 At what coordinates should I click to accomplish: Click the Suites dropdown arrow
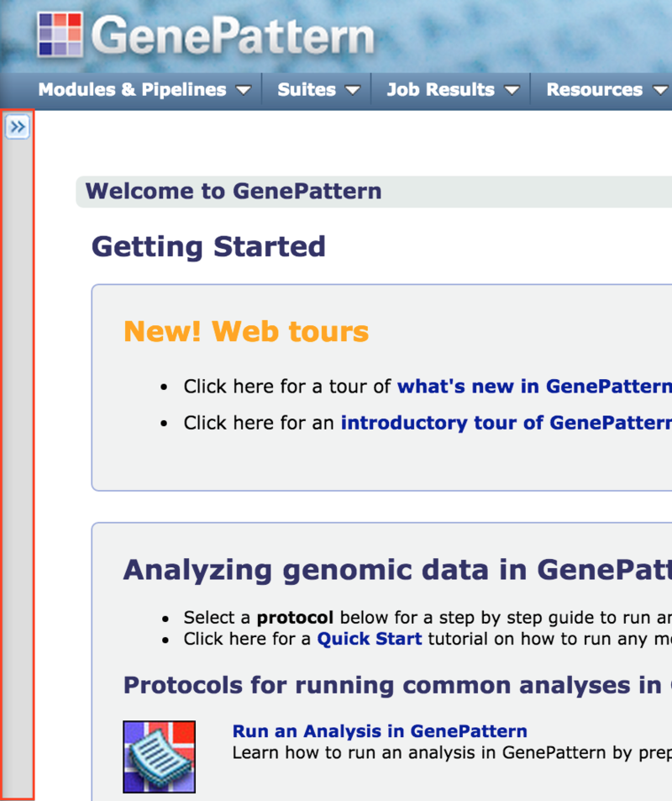click(x=352, y=91)
